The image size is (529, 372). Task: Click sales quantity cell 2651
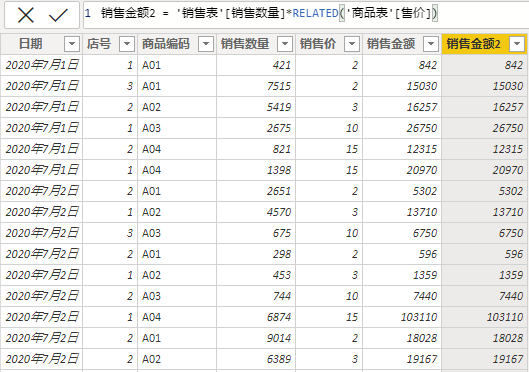coord(256,191)
